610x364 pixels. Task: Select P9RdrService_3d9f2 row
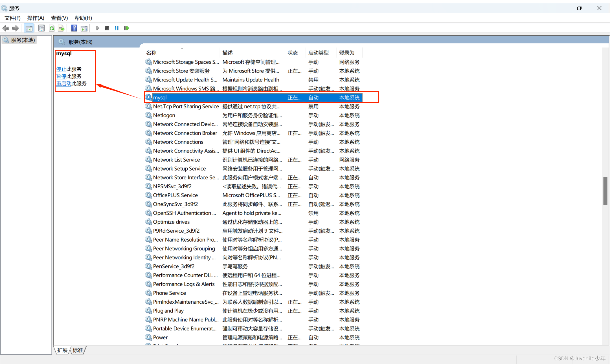pos(253,231)
